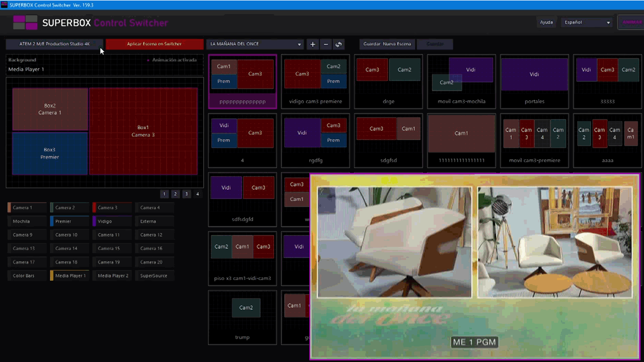
Task: Select the Camera 12 source
Action: point(154,235)
